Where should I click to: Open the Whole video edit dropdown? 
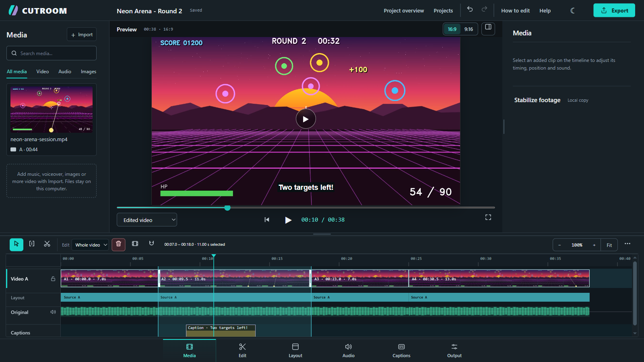coord(90,245)
